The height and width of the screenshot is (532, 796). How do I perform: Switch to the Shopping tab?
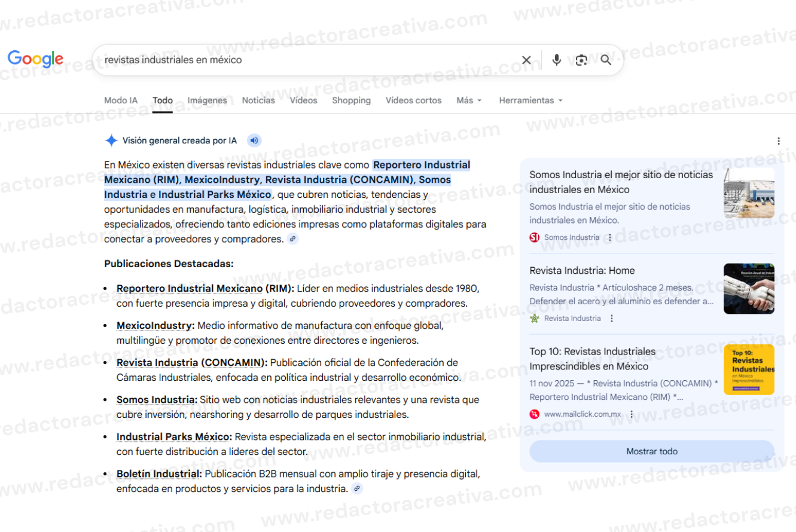coord(351,100)
